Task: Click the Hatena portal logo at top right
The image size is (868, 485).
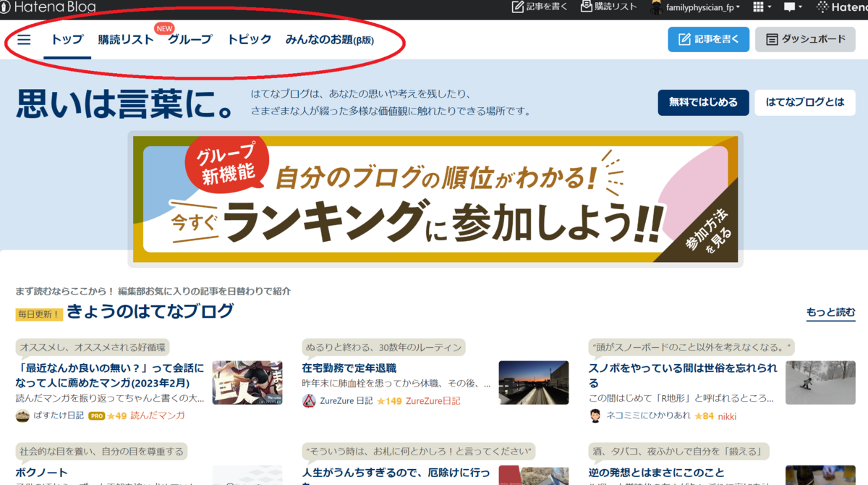Action: pyautogui.click(x=842, y=7)
